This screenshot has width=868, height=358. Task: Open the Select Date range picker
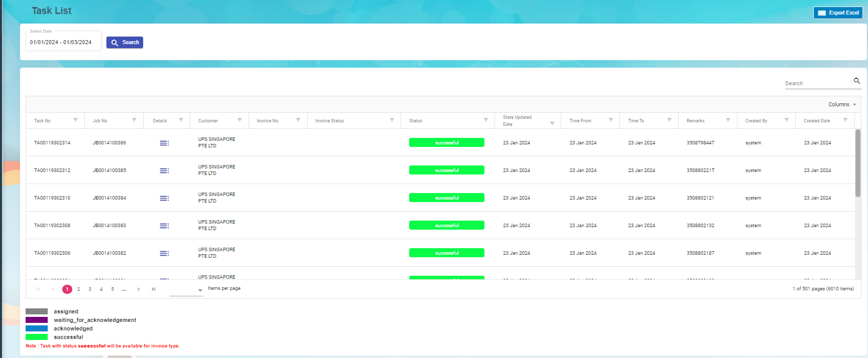pos(63,42)
